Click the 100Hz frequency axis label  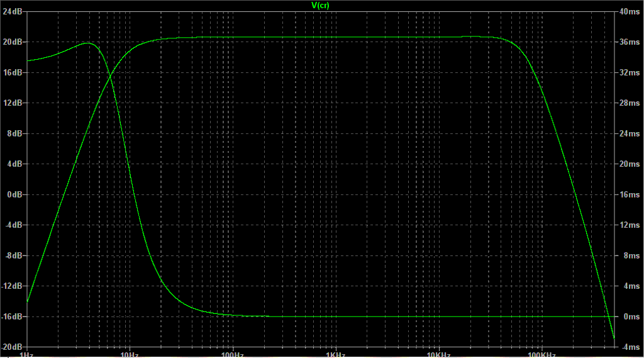233,355
